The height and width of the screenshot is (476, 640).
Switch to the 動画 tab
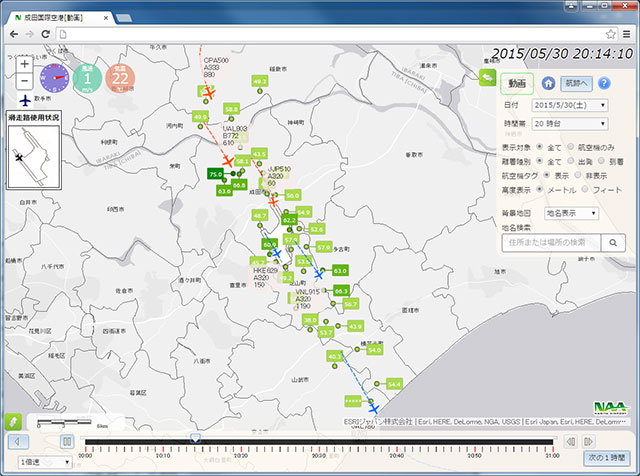(x=517, y=83)
